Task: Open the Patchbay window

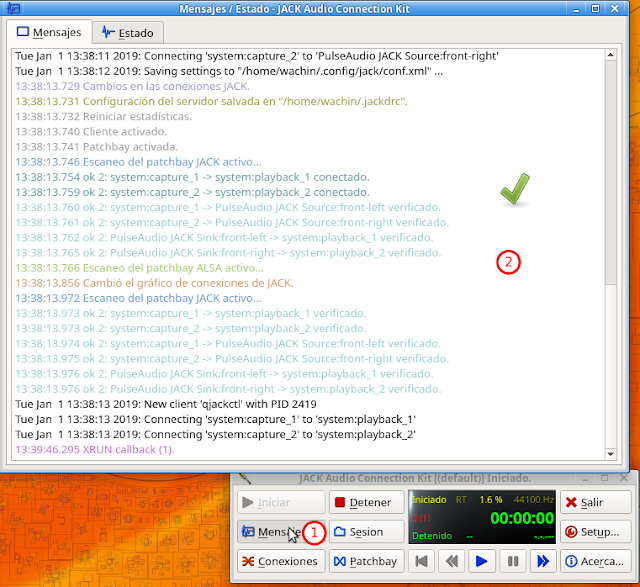Action: click(366, 561)
